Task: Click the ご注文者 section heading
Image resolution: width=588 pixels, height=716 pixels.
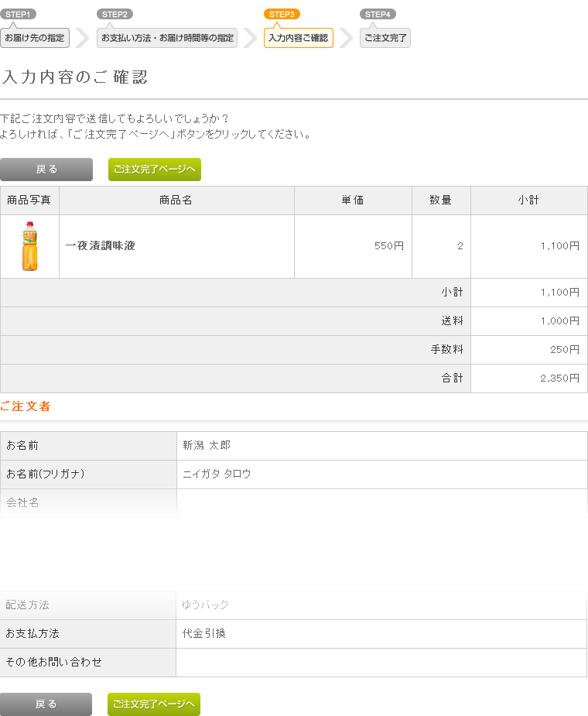Action: (25, 406)
